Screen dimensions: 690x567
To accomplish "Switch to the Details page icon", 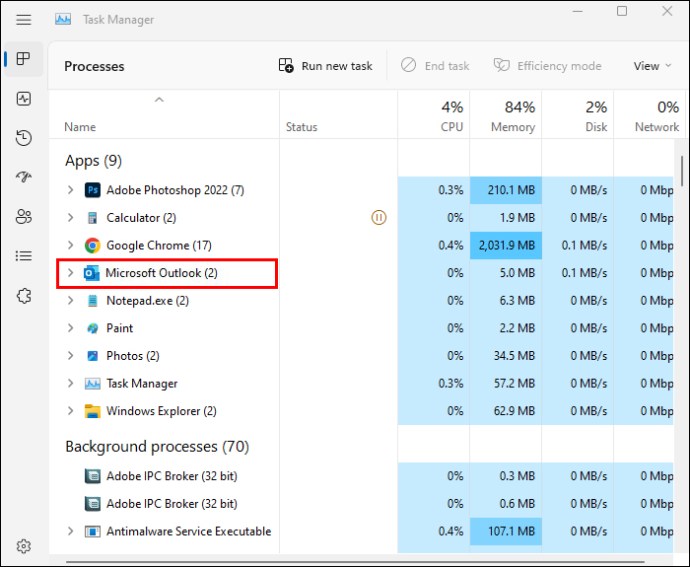I will [x=24, y=256].
